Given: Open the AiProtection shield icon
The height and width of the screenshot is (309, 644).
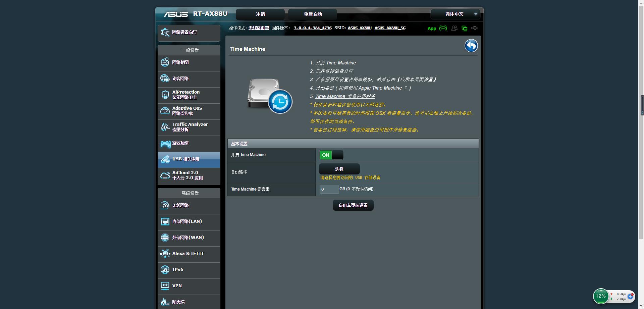Looking at the screenshot, I should pyautogui.click(x=165, y=95).
